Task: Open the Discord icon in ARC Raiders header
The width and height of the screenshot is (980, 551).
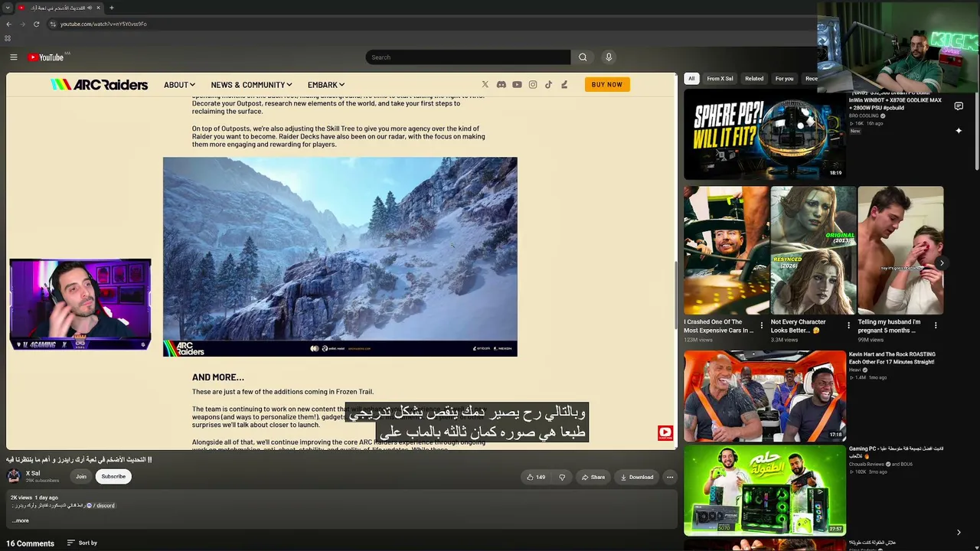Action: point(501,85)
